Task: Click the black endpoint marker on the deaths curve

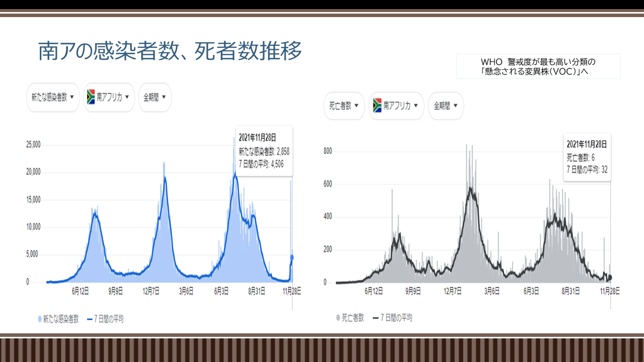Action: [610, 278]
